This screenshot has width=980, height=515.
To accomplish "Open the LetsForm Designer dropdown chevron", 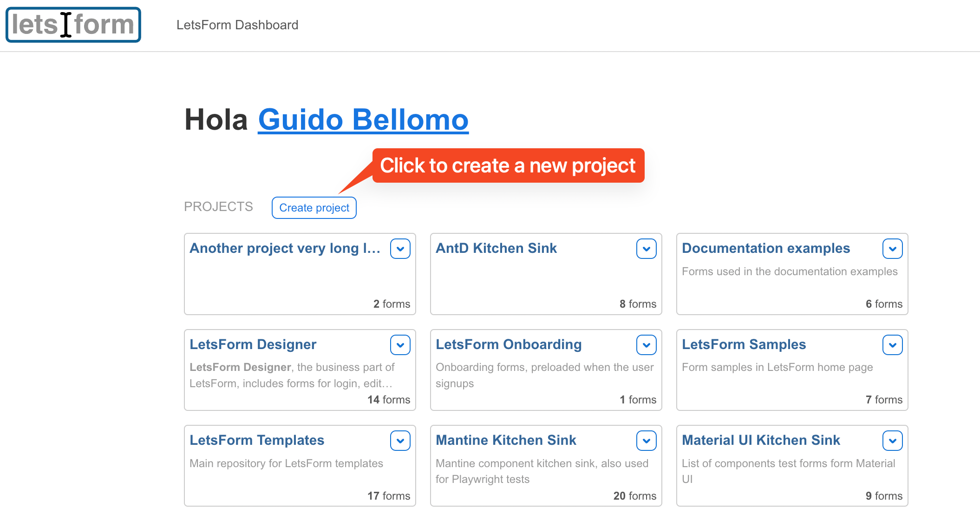I will [x=400, y=345].
